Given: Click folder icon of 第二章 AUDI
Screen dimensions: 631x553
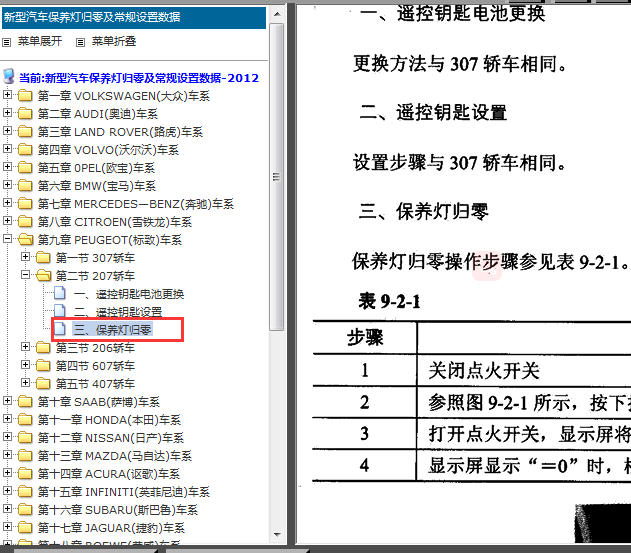Looking at the screenshot, I should click(x=25, y=114).
